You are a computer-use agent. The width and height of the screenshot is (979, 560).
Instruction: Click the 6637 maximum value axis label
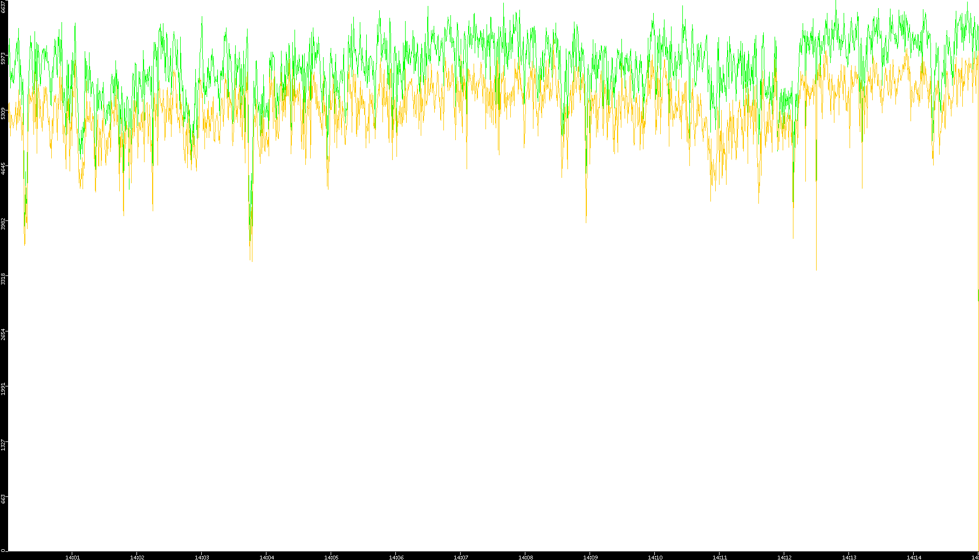[x=4, y=6]
